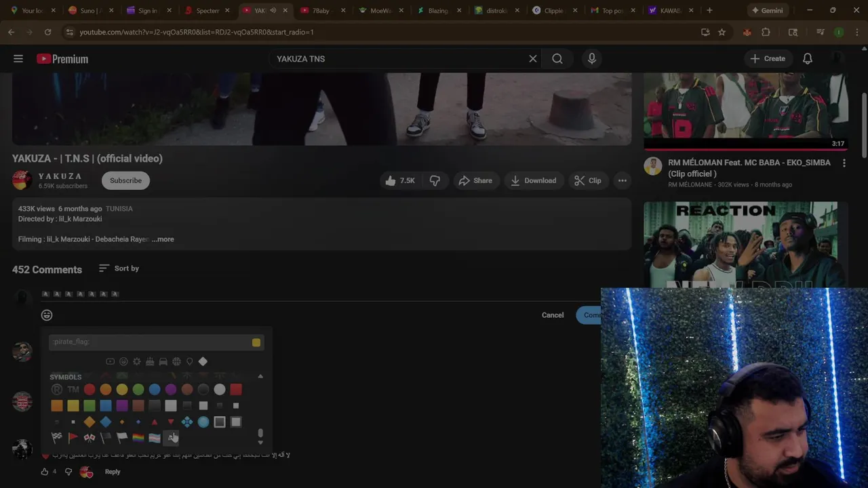Clear the YAKUZA TNS search text

pyautogui.click(x=533, y=59)
